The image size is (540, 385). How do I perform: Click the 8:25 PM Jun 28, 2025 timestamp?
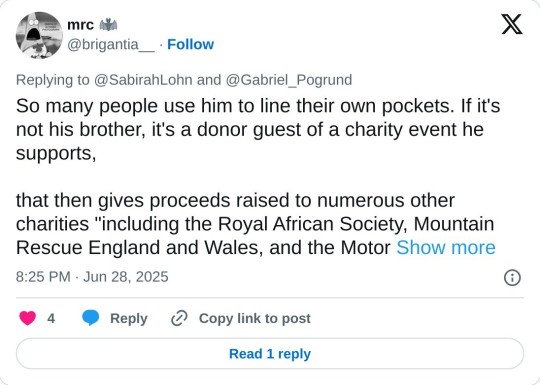point(92,277)
